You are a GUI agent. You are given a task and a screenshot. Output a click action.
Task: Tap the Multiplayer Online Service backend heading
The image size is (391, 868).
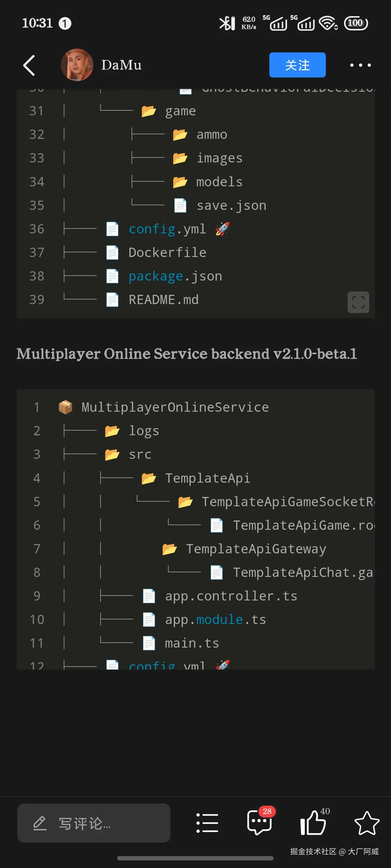(x=187, y=353)
